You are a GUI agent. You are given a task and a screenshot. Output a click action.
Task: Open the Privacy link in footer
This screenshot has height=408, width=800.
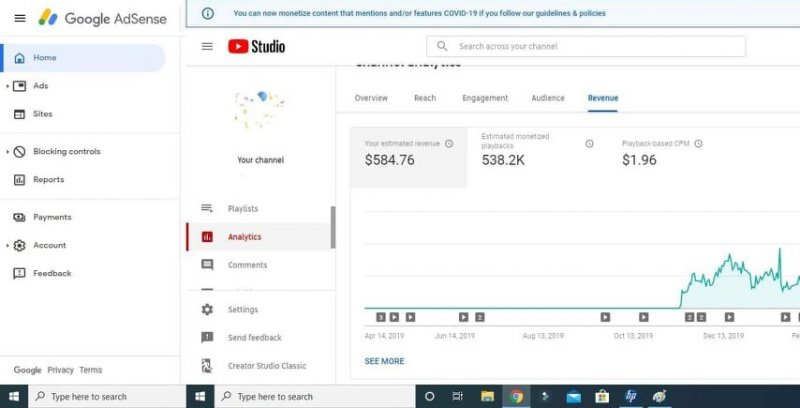point(60,370)
